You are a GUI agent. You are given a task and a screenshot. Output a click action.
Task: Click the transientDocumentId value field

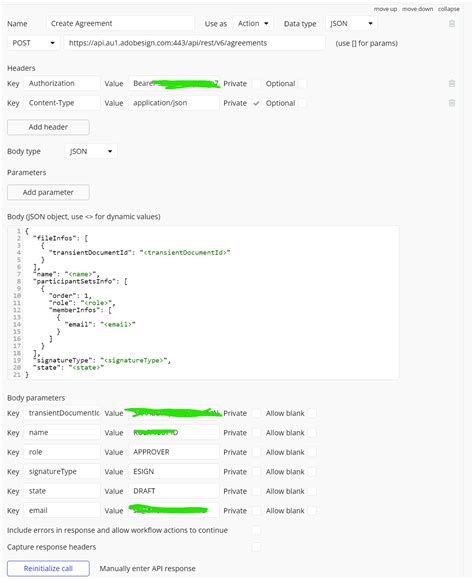(x=174, y=413)
